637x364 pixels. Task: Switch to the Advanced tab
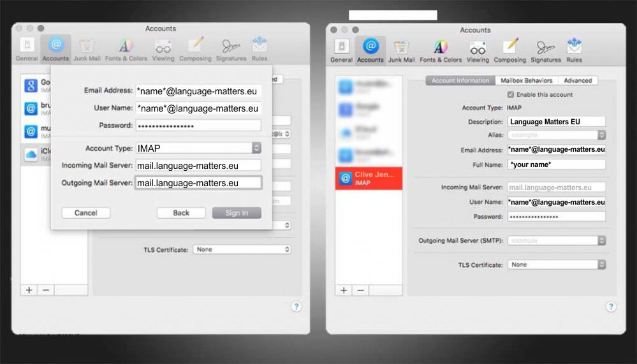pos(578,81)
